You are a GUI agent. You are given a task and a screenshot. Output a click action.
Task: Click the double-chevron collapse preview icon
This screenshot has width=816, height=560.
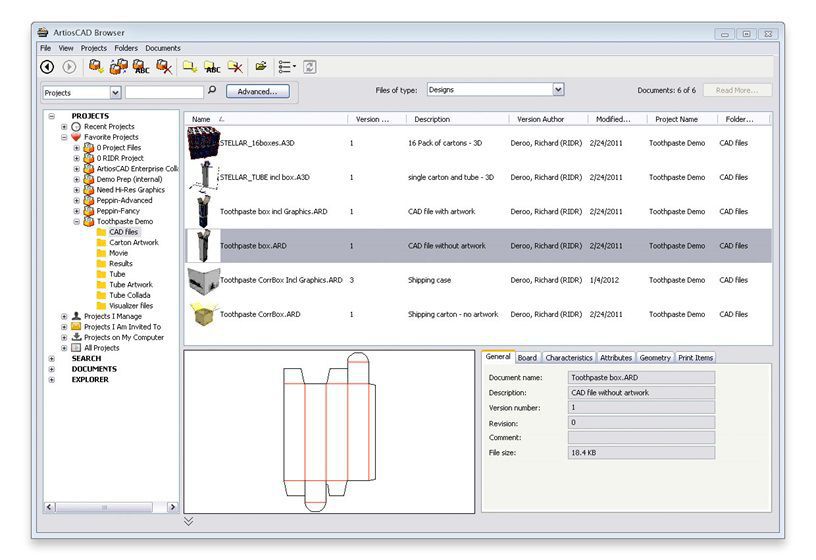point(188,521)
